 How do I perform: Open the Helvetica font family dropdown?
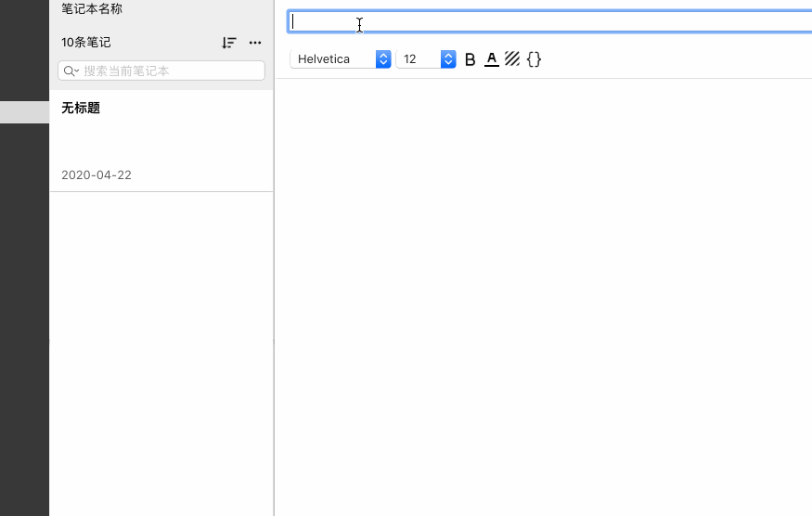341,59
